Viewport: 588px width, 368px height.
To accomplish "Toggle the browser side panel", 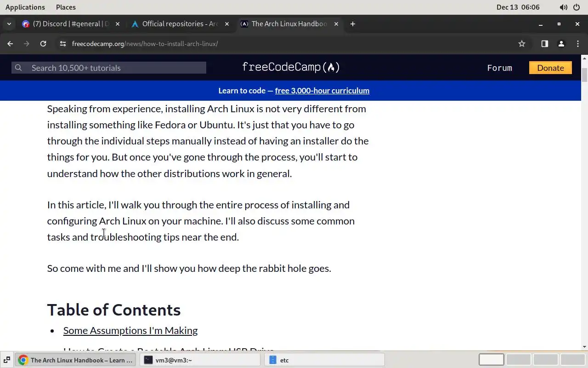I will (544, 44).
